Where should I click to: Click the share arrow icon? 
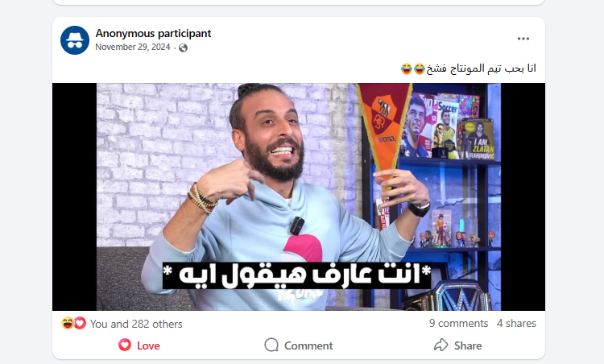[441, 345]
